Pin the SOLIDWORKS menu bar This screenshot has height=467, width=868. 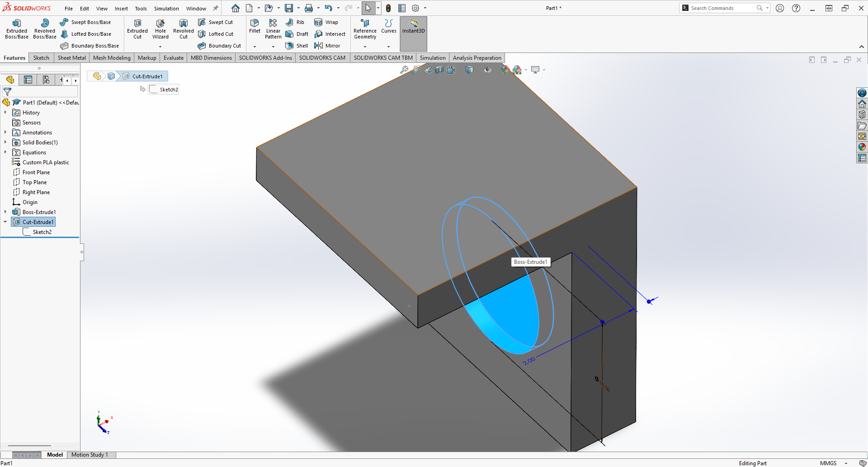pyautogui.click(x=216, y=8)
